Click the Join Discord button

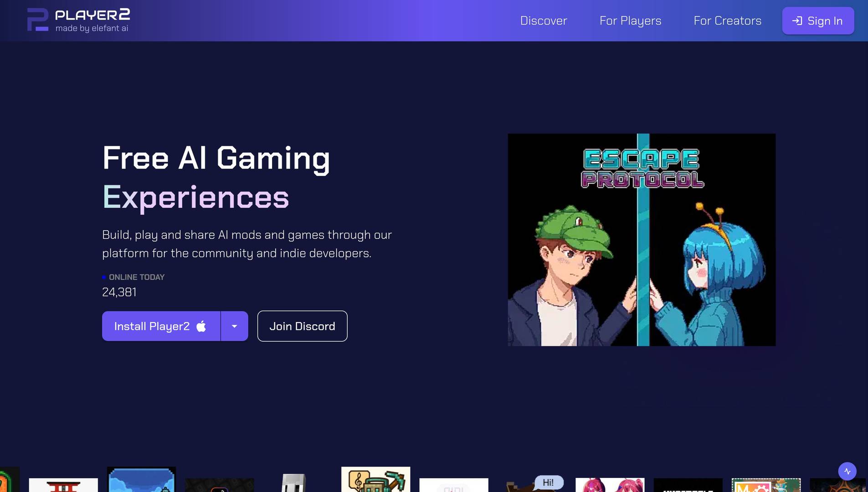coord(302,326)
